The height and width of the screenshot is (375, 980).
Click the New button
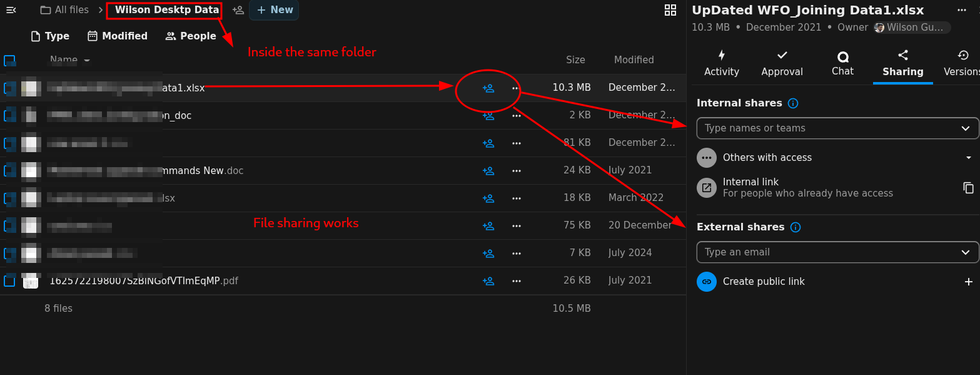pyautogui.click(x=274, y=10)
